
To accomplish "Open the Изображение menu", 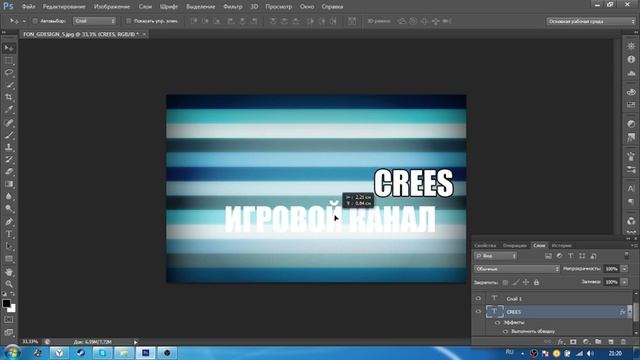I will click(x=112, y=7).
